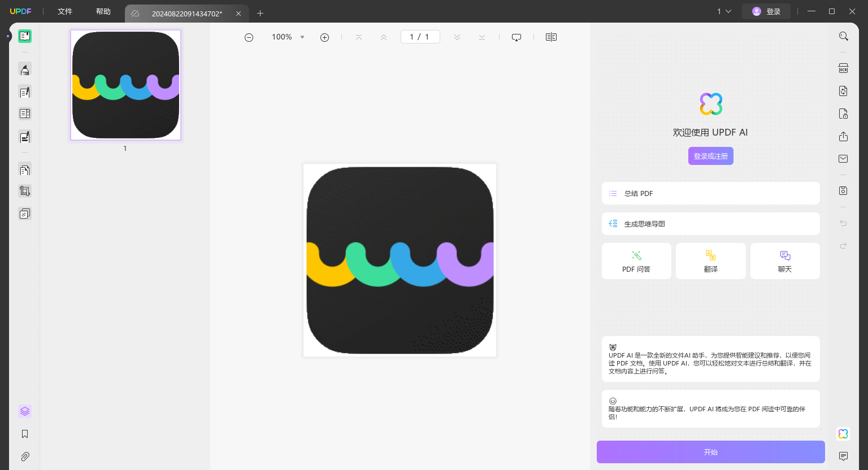Viewport: 868px width, 470px height.
Task: Zoom in with the plus icon
Action: pyautogui.click(x=324, y=37)
